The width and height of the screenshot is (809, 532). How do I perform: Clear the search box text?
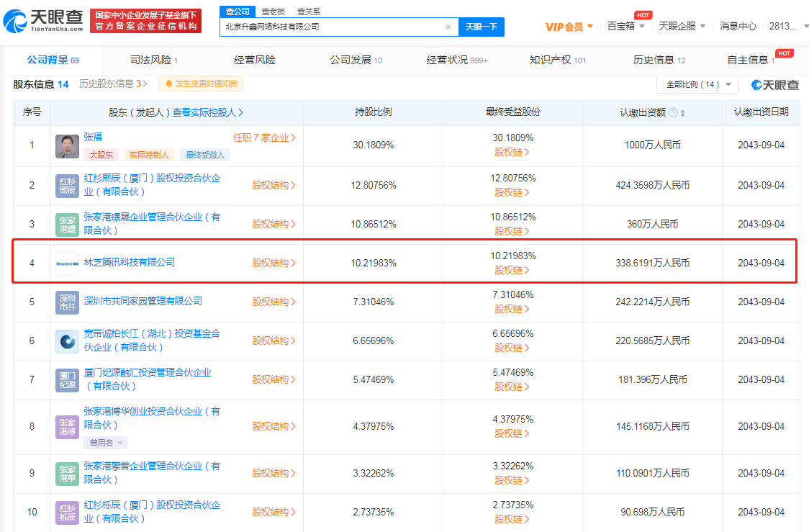pyautogui.click(x=448, y=27)
